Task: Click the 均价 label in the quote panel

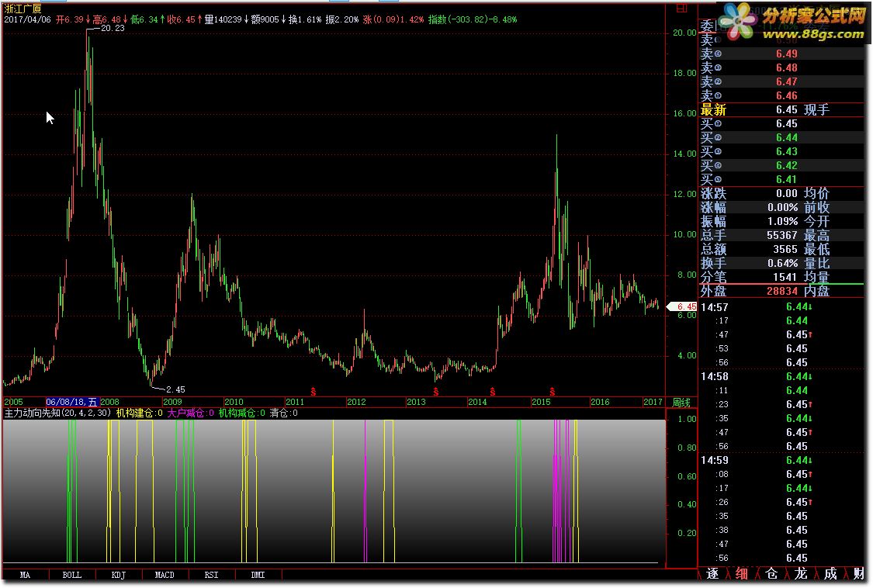Action: click(x=817, y=193)
